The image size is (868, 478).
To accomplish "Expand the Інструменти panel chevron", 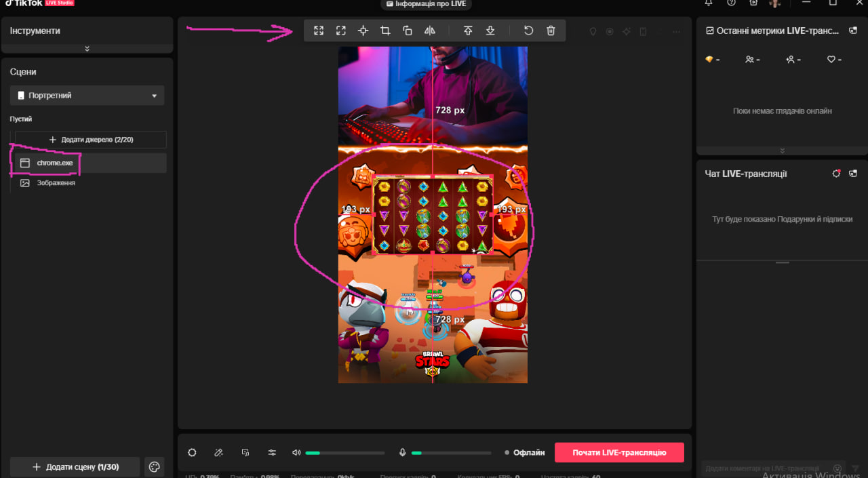I will coord(87,48).
